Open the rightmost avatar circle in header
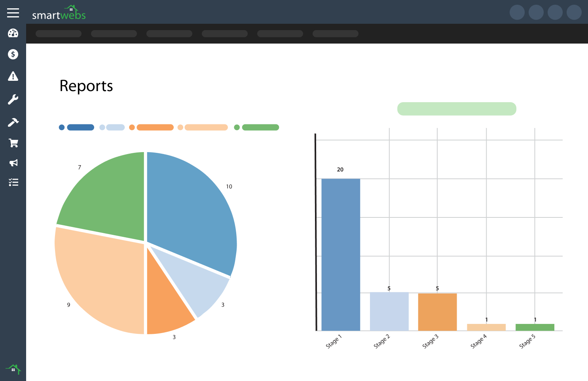Screen dimensions: 588x381 [x=574, y=12]
